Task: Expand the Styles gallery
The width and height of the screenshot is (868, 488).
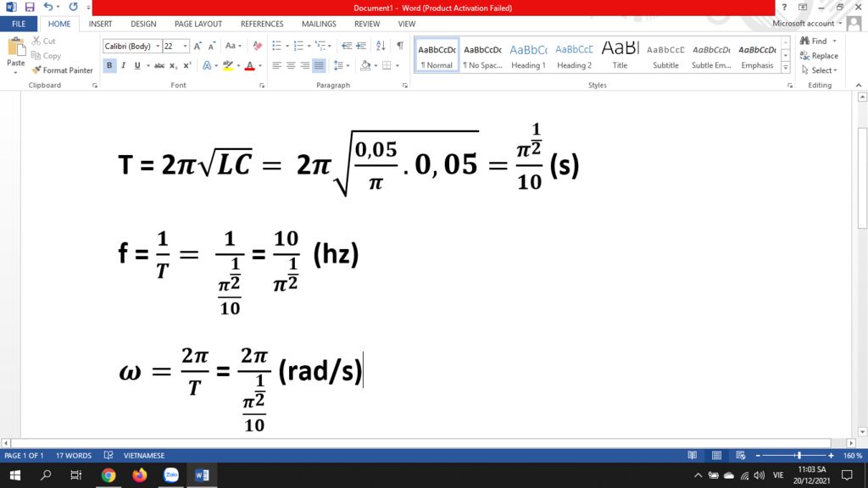Action: pyautogui.click(x=786, y=68)
